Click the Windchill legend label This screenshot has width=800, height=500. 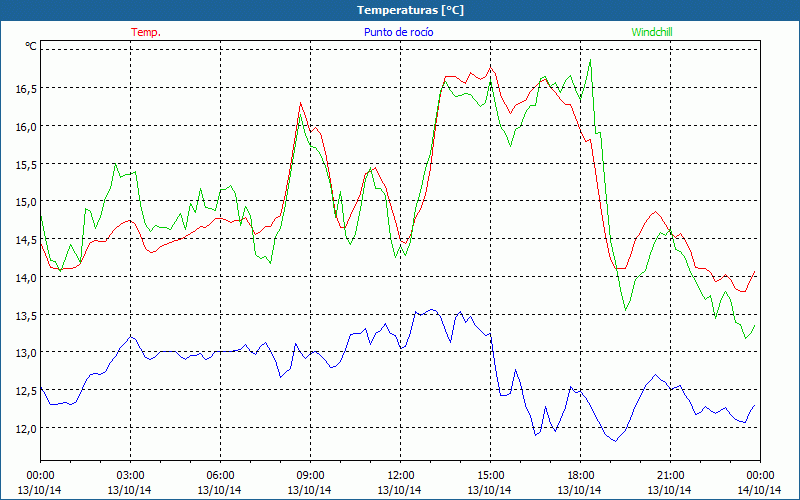pos(652,32)
